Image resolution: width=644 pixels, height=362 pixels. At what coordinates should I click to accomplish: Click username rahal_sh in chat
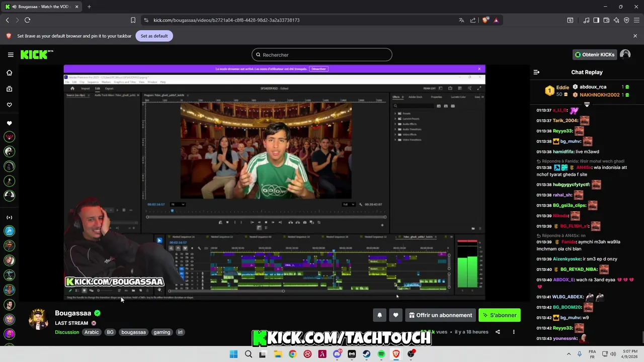562,195
